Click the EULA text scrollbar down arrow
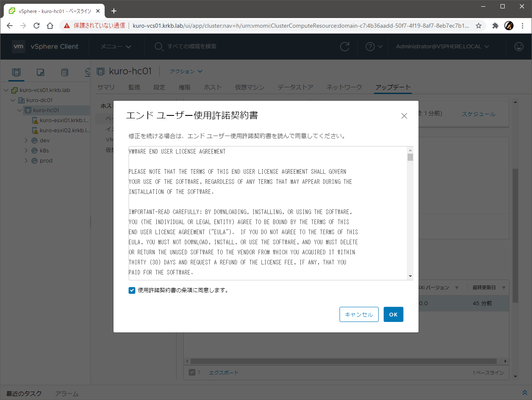 click(x=410, y=276)
